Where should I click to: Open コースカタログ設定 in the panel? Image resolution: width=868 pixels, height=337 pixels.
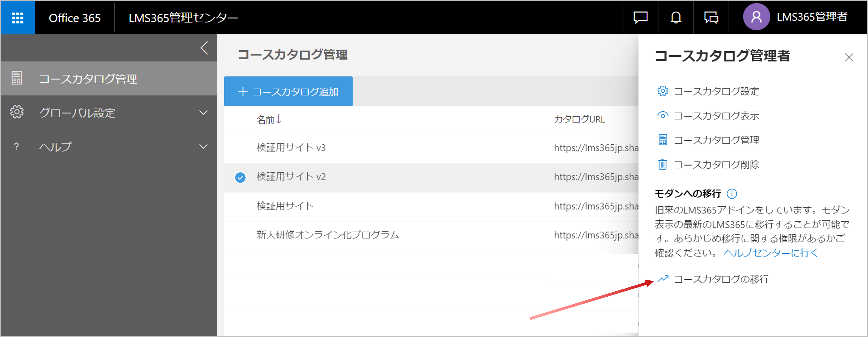pos(716,91)
